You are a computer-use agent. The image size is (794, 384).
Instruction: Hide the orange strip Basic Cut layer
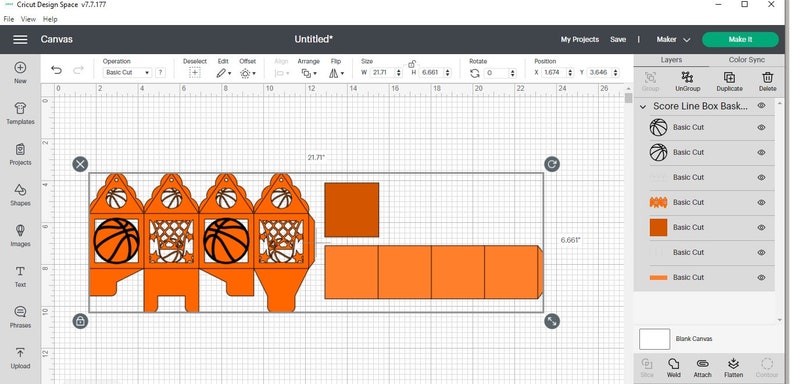(761, 278)
